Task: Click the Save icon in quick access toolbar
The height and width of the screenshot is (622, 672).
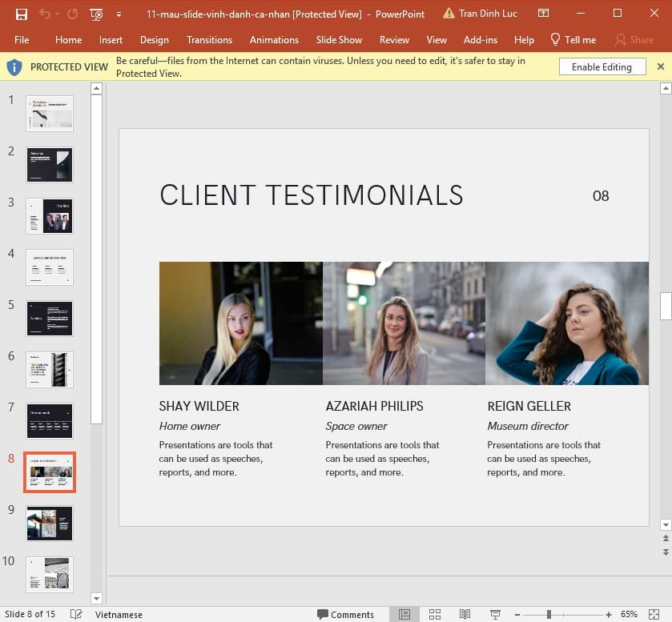Action: (22, 14)
